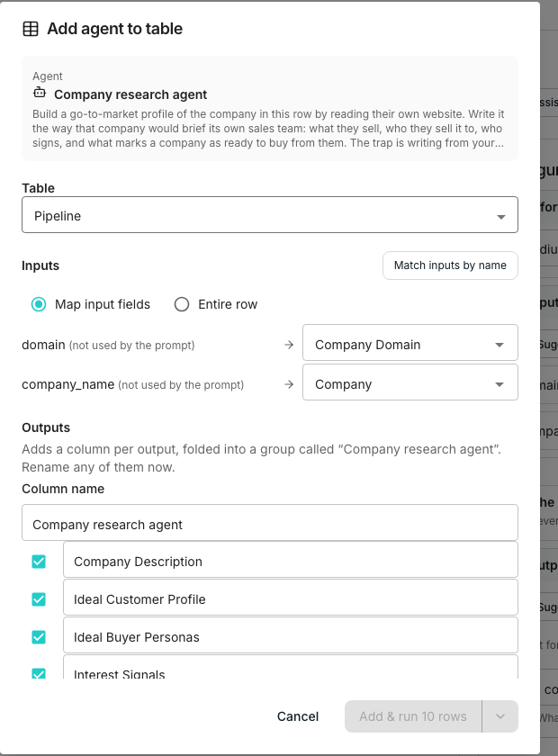The height and width of the screenshot is (756, 558).
Task: Click the Column name label
Action: (63, 489)
